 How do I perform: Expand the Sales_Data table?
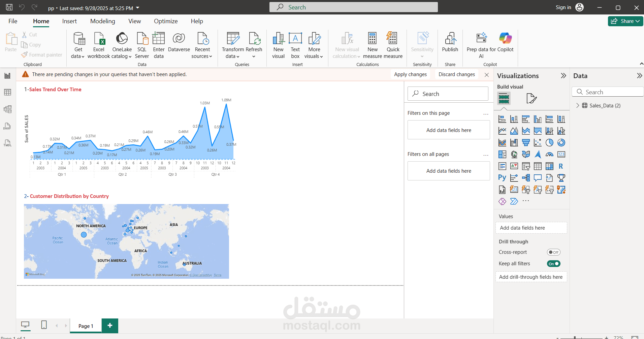[578, 105]
